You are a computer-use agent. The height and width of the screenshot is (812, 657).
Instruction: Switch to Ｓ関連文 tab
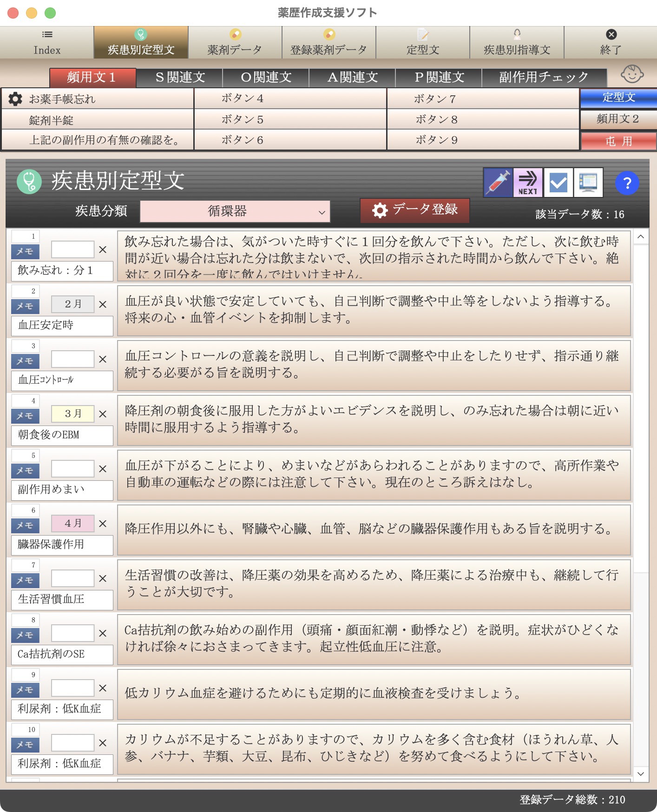click(x=179, y=78)
